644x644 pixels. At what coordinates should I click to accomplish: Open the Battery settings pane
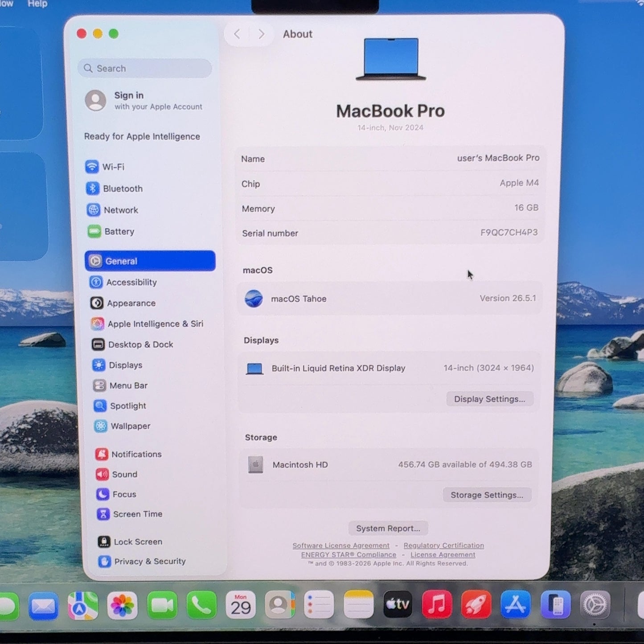click(x=111, y=231)
